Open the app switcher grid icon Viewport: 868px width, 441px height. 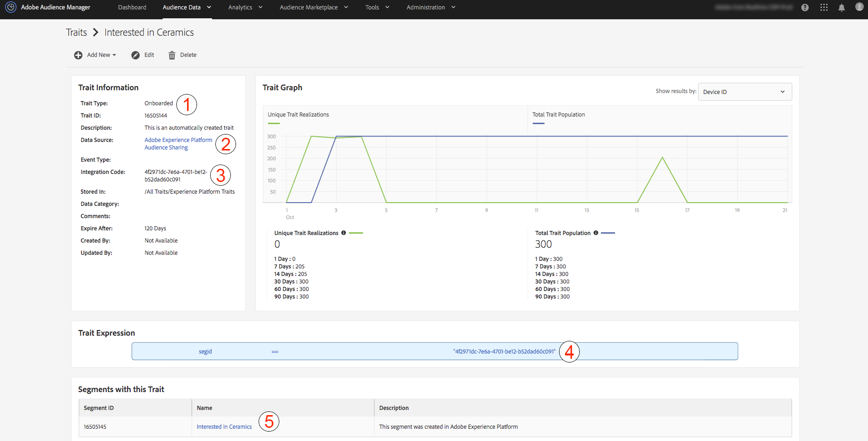(x=824, y=8)
